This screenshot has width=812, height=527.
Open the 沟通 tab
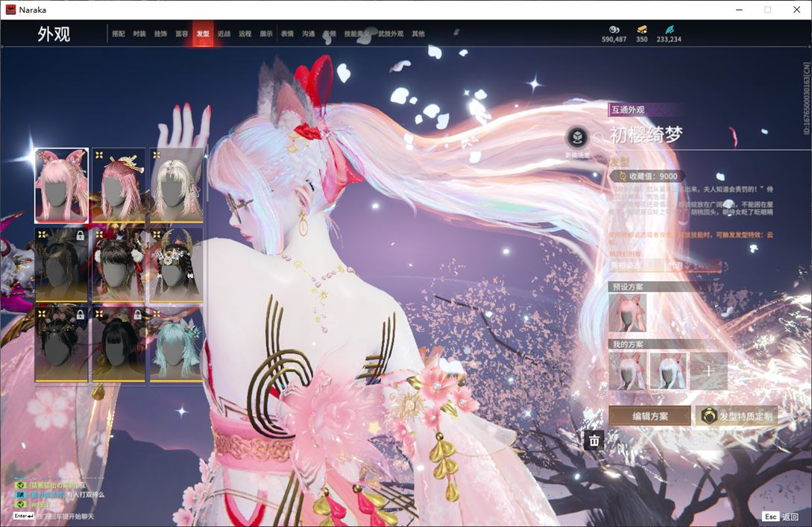click(x=309, y=34)
